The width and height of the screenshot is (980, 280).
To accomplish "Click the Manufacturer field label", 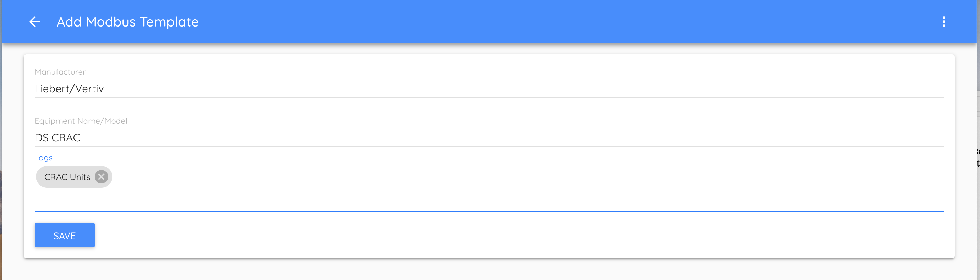I will click(x=60, y=72).
